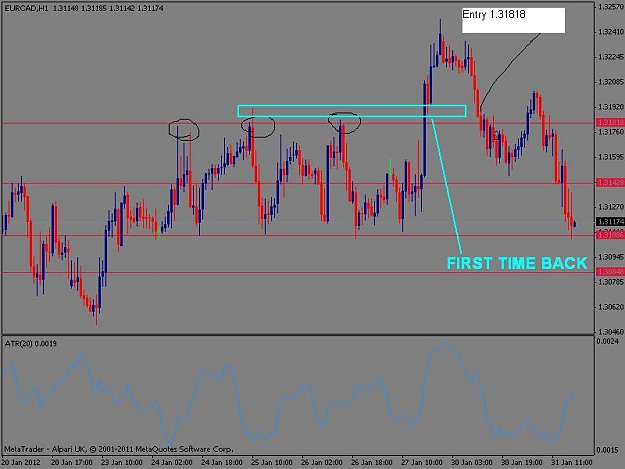
Task: Click the red 1.31428 price level tag
Action: [x=610, y=182]
